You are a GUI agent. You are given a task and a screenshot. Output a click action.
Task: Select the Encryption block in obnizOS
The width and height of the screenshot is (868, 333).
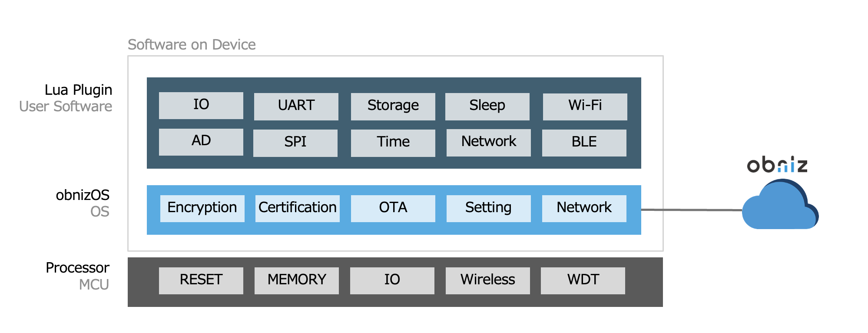[x=202, y=208]
